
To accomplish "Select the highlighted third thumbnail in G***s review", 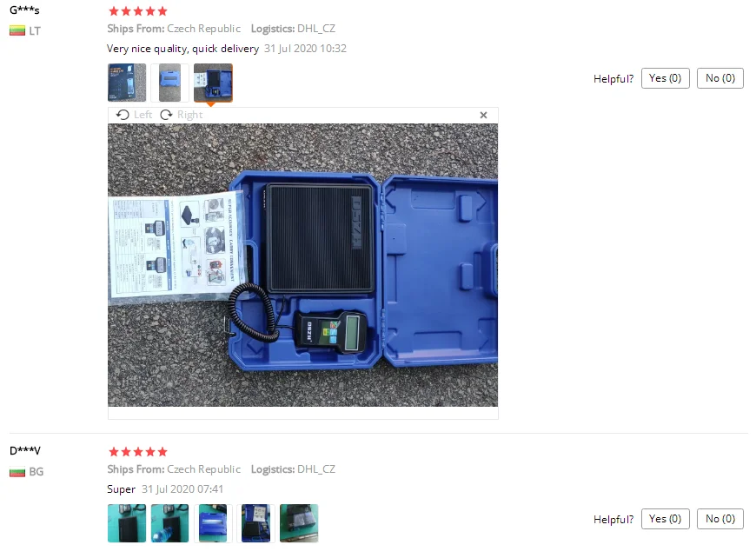I will [213, 83].
